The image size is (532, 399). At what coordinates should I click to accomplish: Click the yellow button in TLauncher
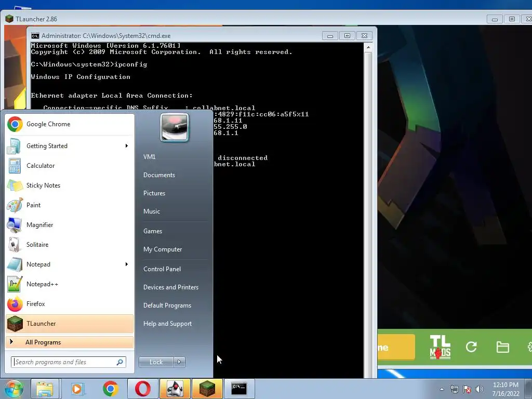pyautogui.click(x=396, y=347)
